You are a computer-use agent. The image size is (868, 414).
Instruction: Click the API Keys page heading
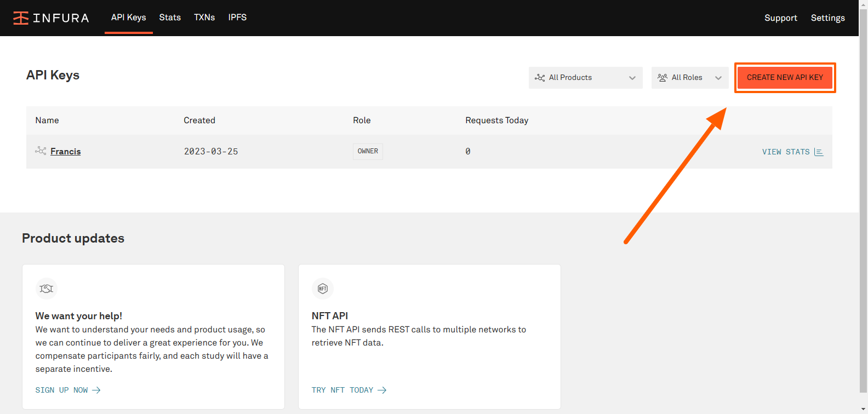53,75
